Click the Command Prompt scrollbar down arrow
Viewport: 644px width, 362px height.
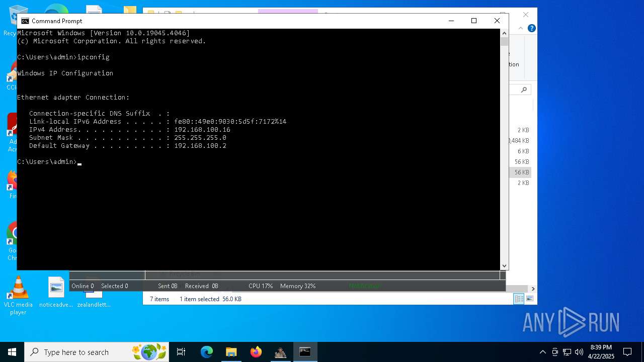[x=504, y=265]
